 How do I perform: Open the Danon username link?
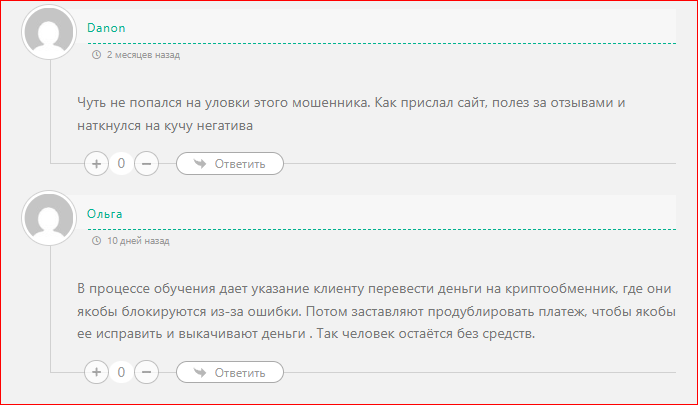click(106, 28)
